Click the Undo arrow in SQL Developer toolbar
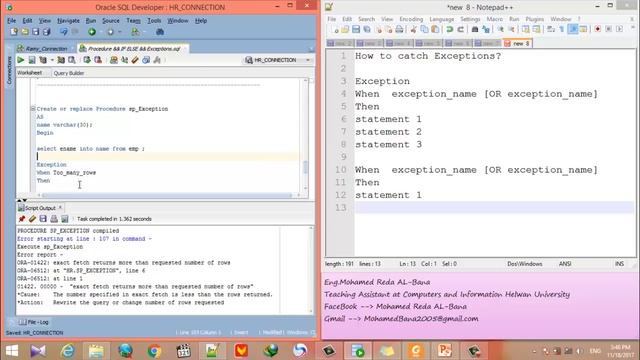The width and height of the screenshot is (640, 360). click(x=64, y=31)
